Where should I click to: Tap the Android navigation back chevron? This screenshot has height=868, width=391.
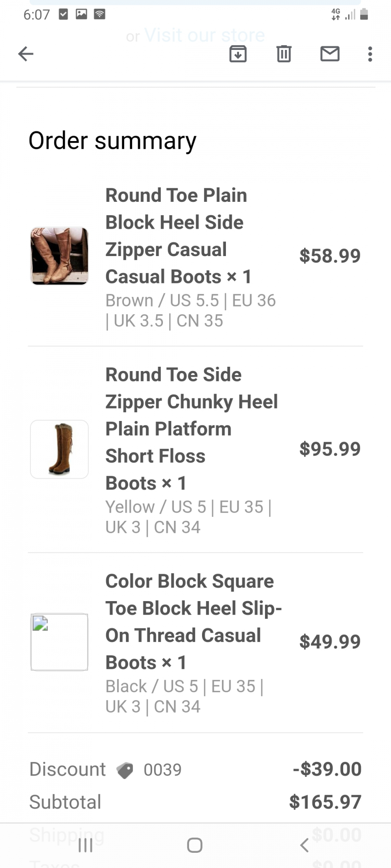click(305, 845)
